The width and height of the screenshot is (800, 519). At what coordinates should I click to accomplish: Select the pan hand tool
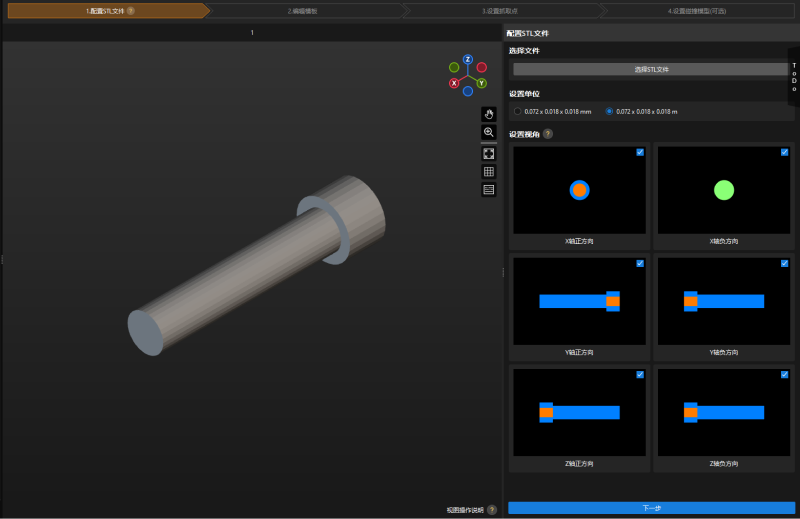(x=488, y=114)
